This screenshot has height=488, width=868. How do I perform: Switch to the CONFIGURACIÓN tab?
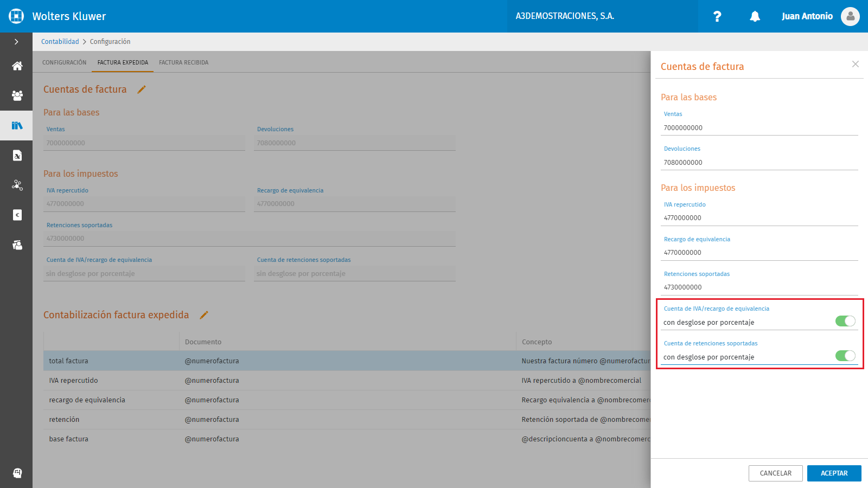coord(65,62)
